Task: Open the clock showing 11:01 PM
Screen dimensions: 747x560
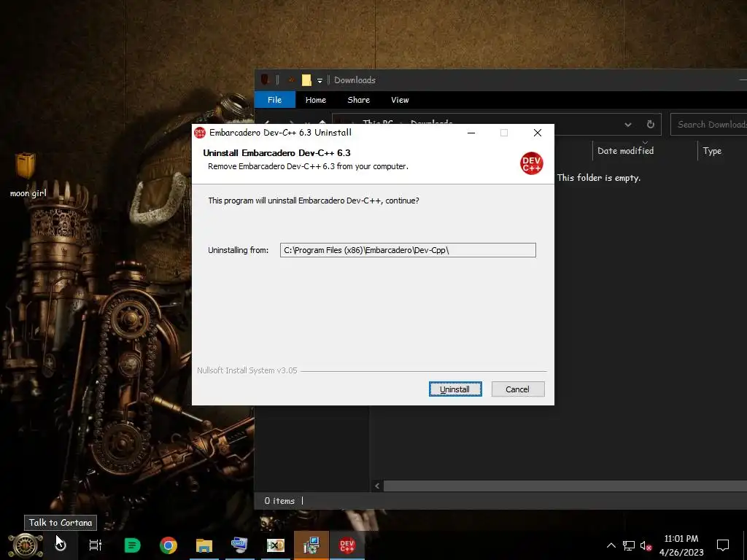Action: 681,545
